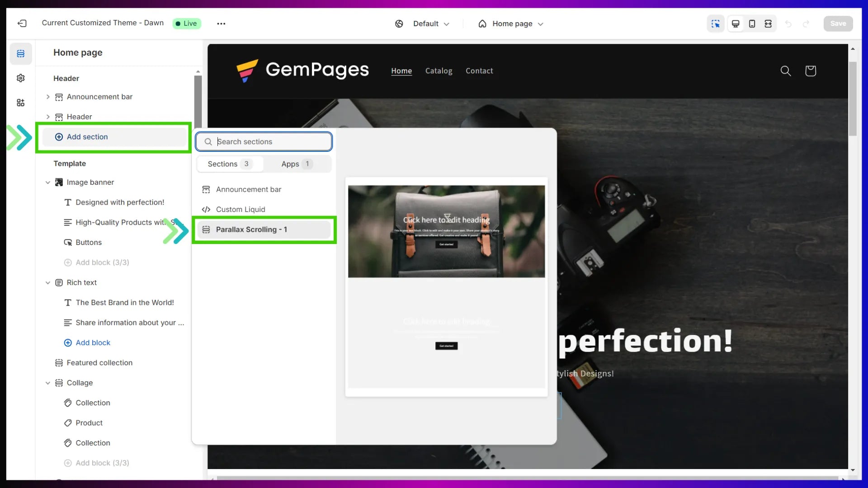The height and width of the screenshot is (488, 868).
Task: Expand the Header section tree row
Action: click(48, 117)
